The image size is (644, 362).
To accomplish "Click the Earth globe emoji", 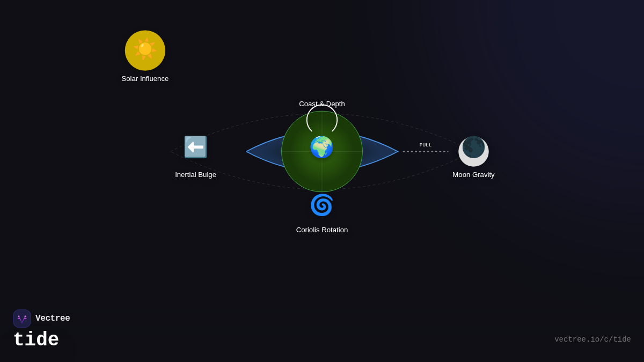I will pyautogui.click(x=321, y=147).
